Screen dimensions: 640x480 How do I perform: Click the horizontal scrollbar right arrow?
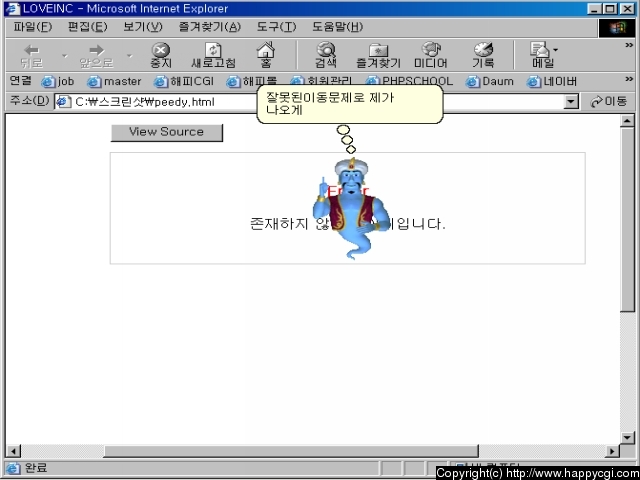pyautogui.click(x=612, y=451)
